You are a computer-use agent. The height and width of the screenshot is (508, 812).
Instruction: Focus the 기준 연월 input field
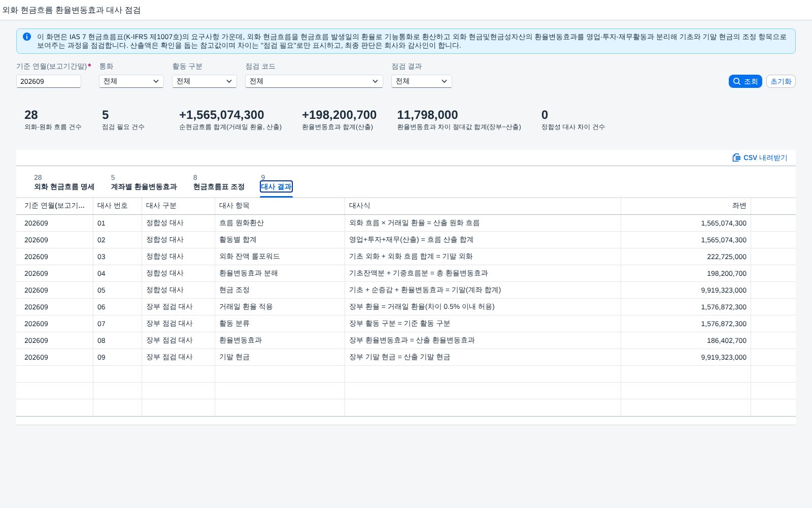tap(49, 81)
